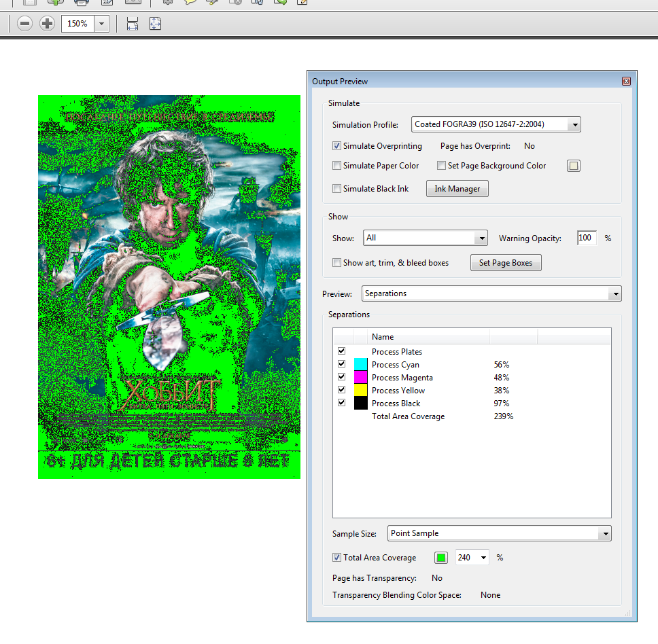The image size is (658, 644).
Task: Select the Process Magenta row label
Action: pos(402,378)
